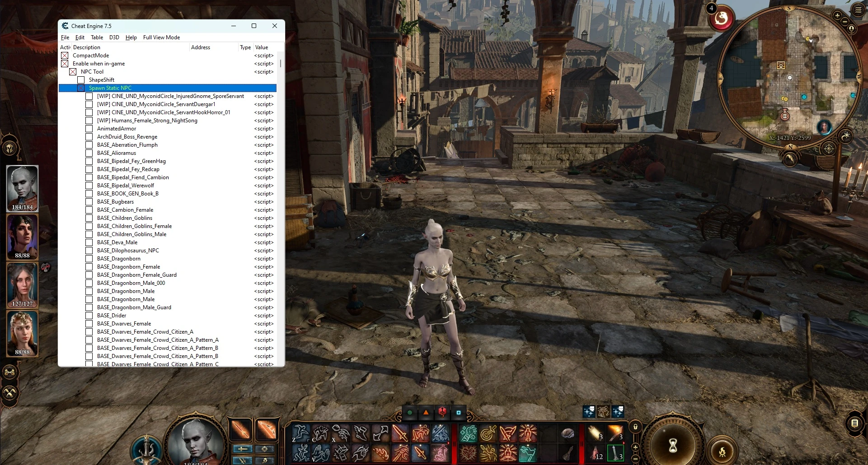Viewport: 868px width, 465px height.
Task: Click the chest marker on the minimap
Action: (780, 66)
